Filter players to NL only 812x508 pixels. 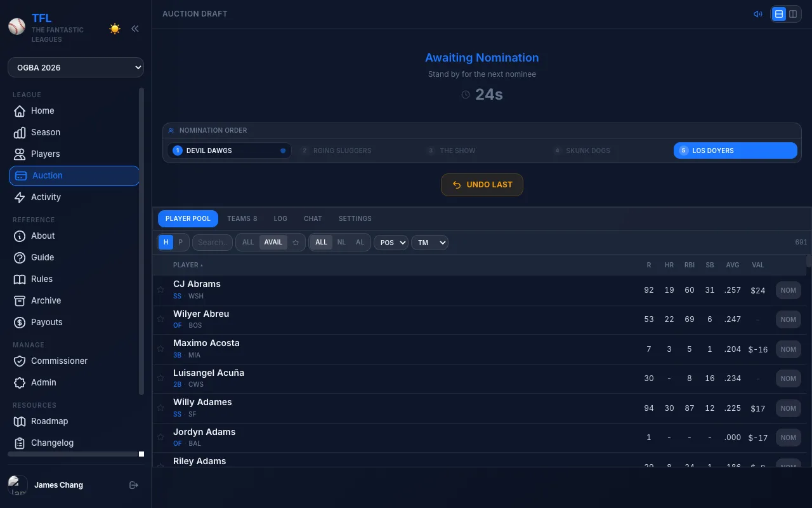click(341, 242)
